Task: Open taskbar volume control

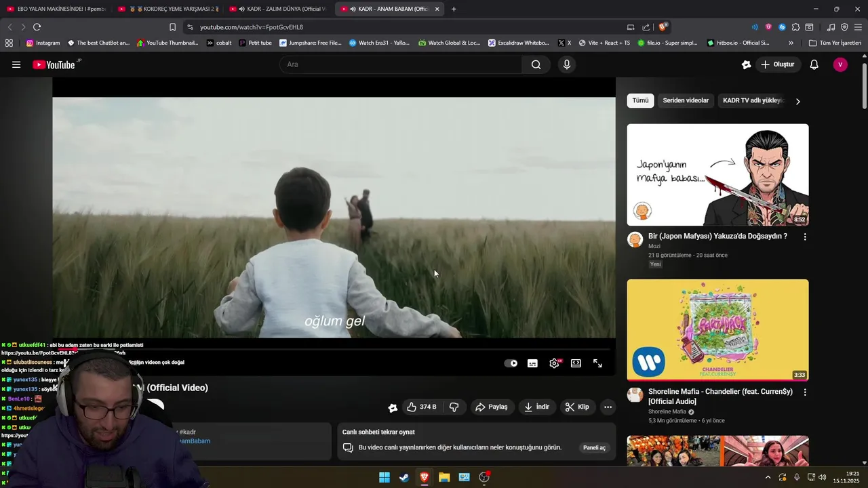Action: (823, 477)
